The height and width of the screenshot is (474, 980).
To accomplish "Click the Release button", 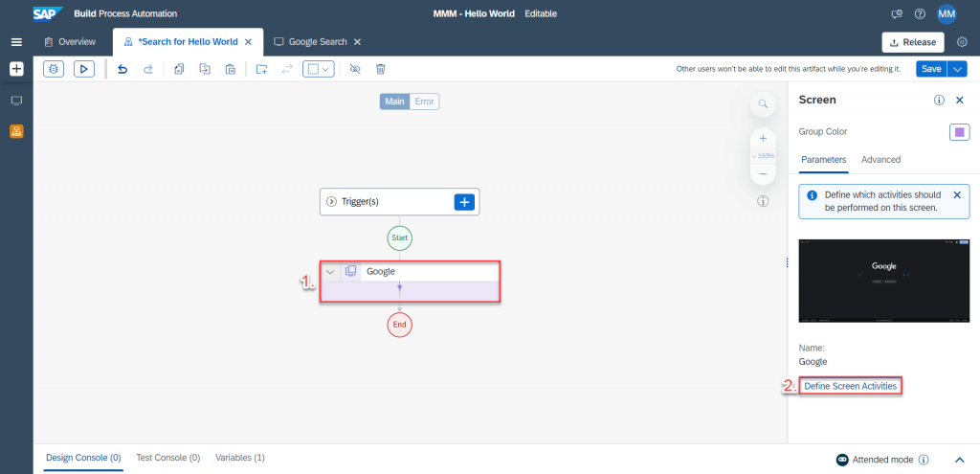I will [912, 42].
